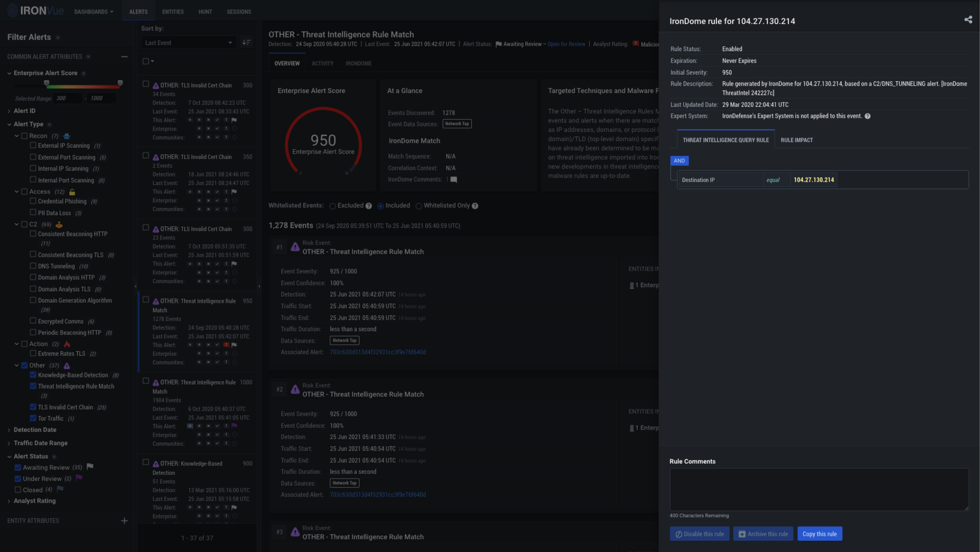Expand the Detection Date filter section
The width and height of the screenshot is (980, 552).
tap(35, 430)
